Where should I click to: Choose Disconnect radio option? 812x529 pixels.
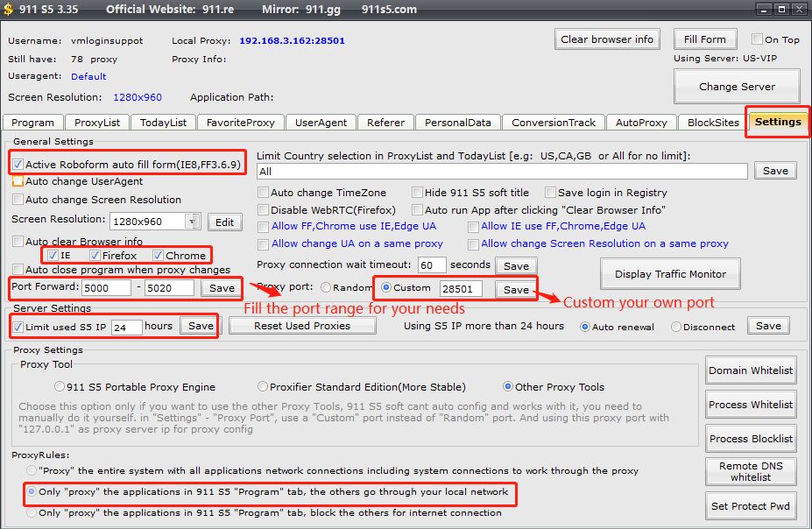click(676, 326)
